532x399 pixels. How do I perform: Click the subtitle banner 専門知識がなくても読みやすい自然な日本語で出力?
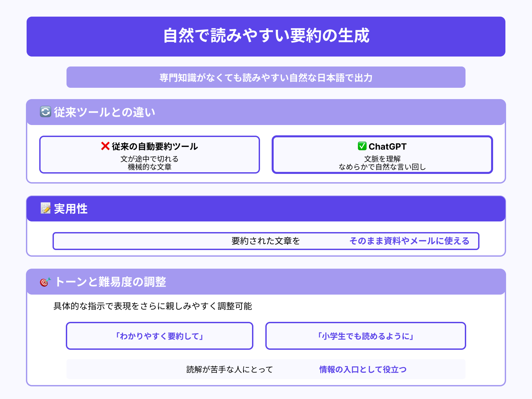pos(266,77)
